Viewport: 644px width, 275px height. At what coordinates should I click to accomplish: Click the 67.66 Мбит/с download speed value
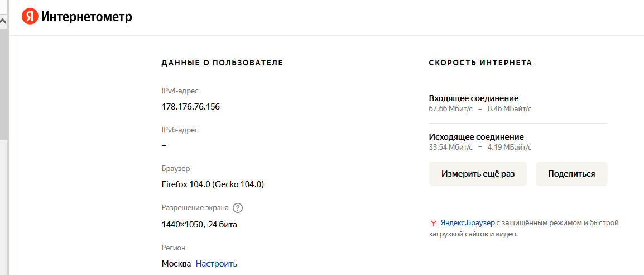(x=450, y=109)
